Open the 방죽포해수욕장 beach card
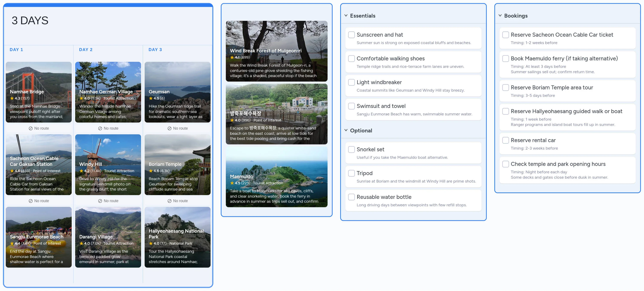The height and width of the screenshot is (291, 644). pyautogui.click(x=276, y=114)
